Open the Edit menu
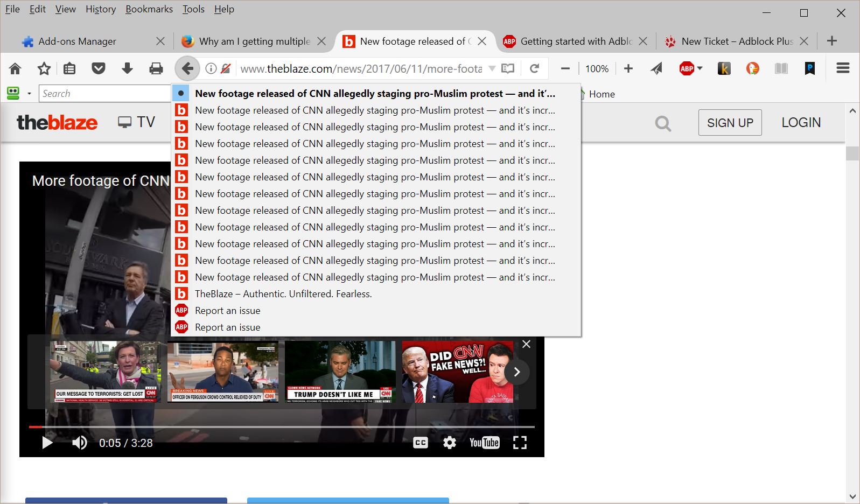 tap(37, 9)
